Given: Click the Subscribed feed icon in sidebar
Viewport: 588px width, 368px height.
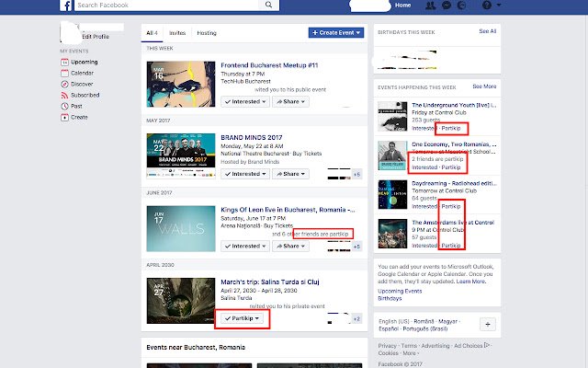Looking at the screenshot, I should tap(64, 95).
